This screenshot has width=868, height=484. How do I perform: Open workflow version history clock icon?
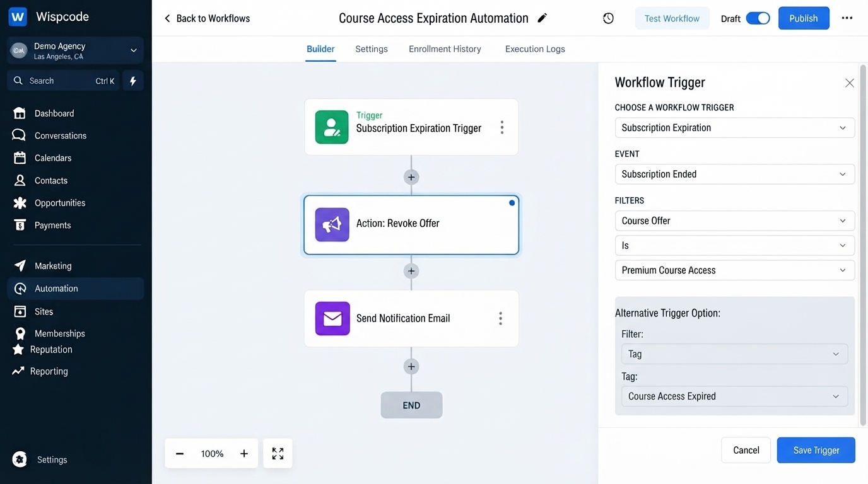(x=608, y=18)
